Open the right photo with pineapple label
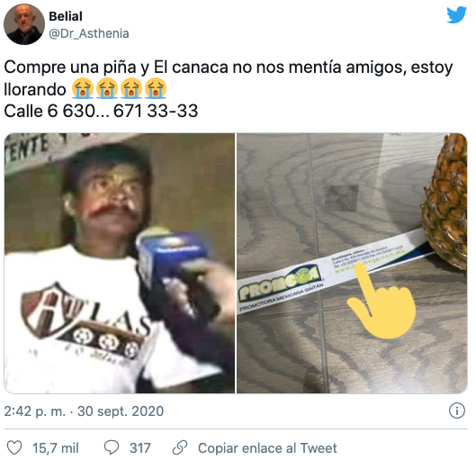Viewport: 476px width, 460px height. [352, 263]
